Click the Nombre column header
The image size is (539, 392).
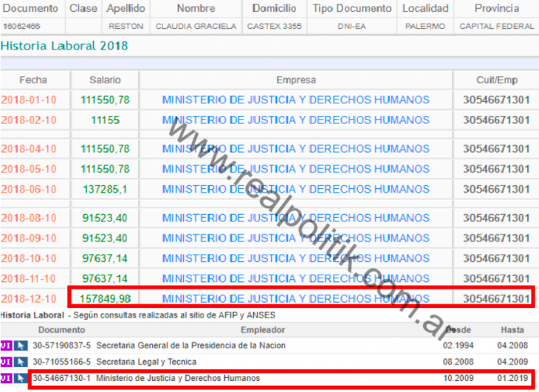tap(196, 8)
